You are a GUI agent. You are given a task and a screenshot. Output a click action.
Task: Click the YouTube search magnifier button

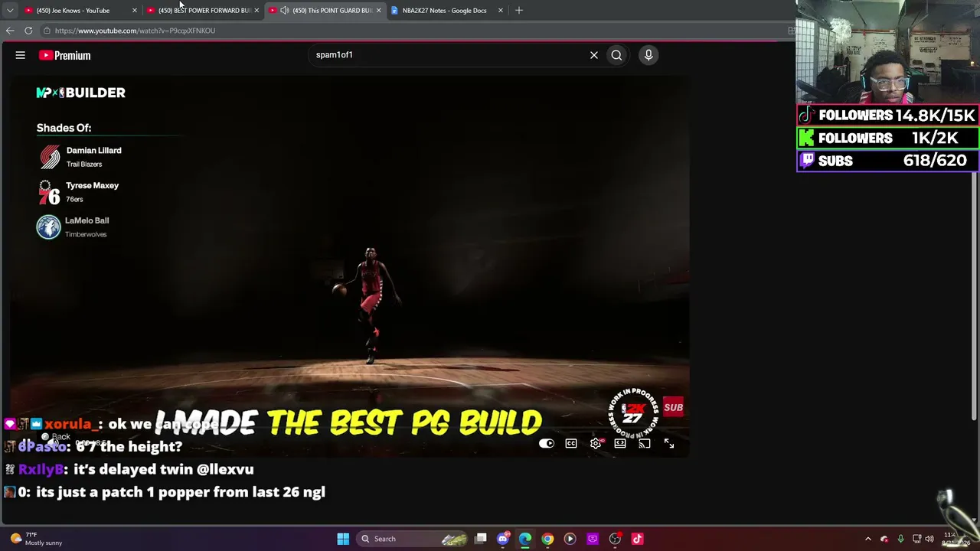(616, 55)
